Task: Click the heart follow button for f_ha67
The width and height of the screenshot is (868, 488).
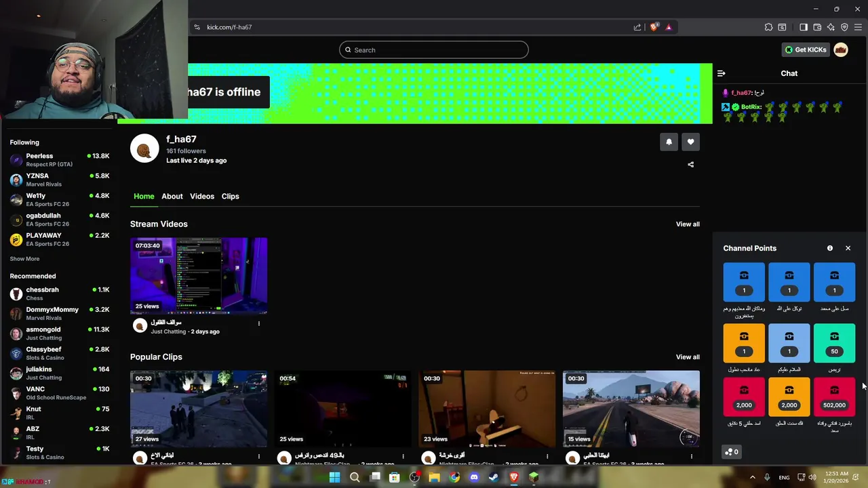Action: [690, 142]
